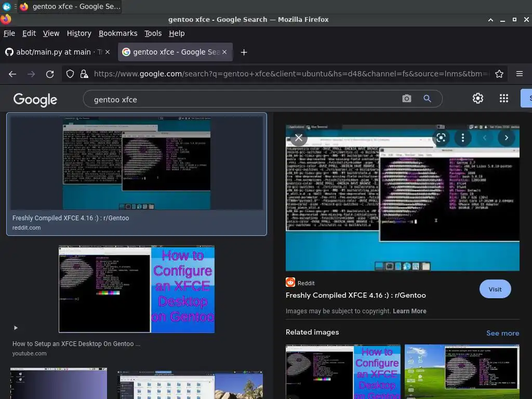
Task: Close the image preview panel
Action: (299, 138)
